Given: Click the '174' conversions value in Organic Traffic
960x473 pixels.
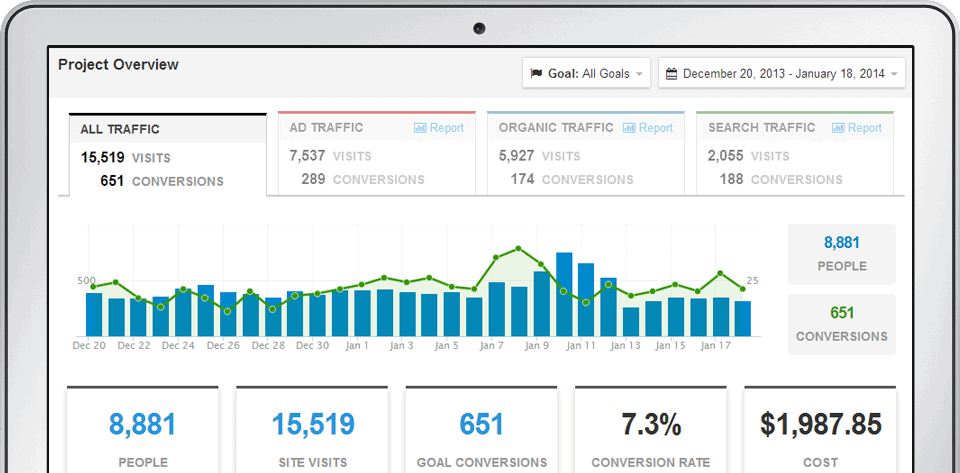Looking at the screenshot, I should [522, 179].
